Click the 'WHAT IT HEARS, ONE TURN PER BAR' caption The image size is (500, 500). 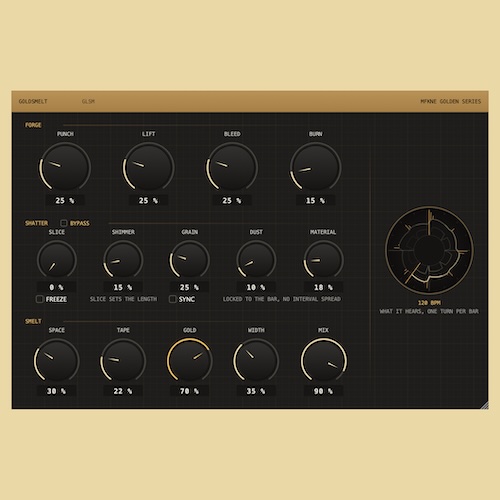click(429, 311)
